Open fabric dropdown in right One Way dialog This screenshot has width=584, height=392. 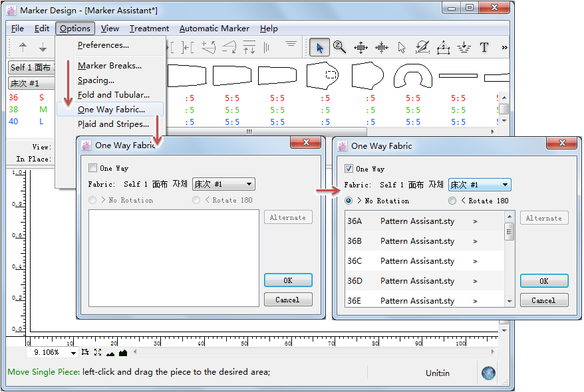[x=479, y=185]
